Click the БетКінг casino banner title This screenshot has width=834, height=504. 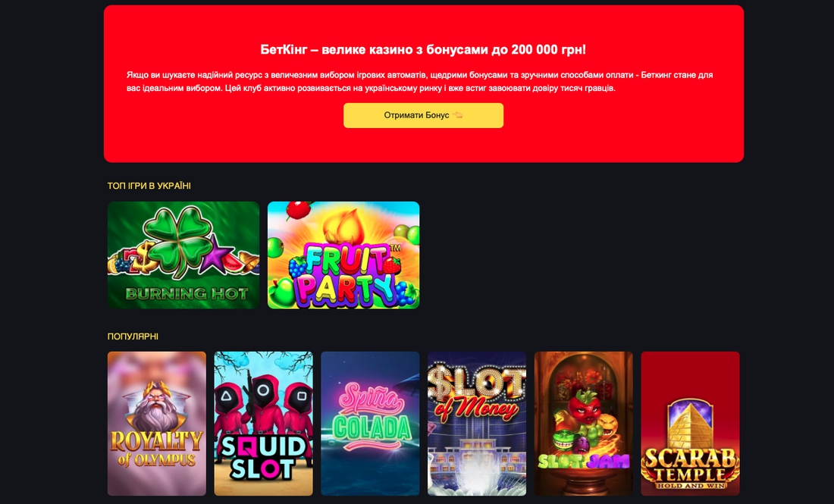[423, 49]
